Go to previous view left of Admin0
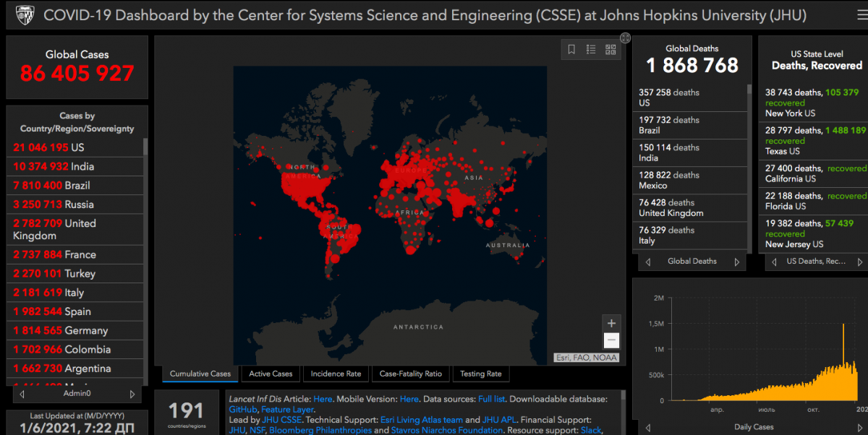This screenshot has width=868, height=435. [22, 394]
